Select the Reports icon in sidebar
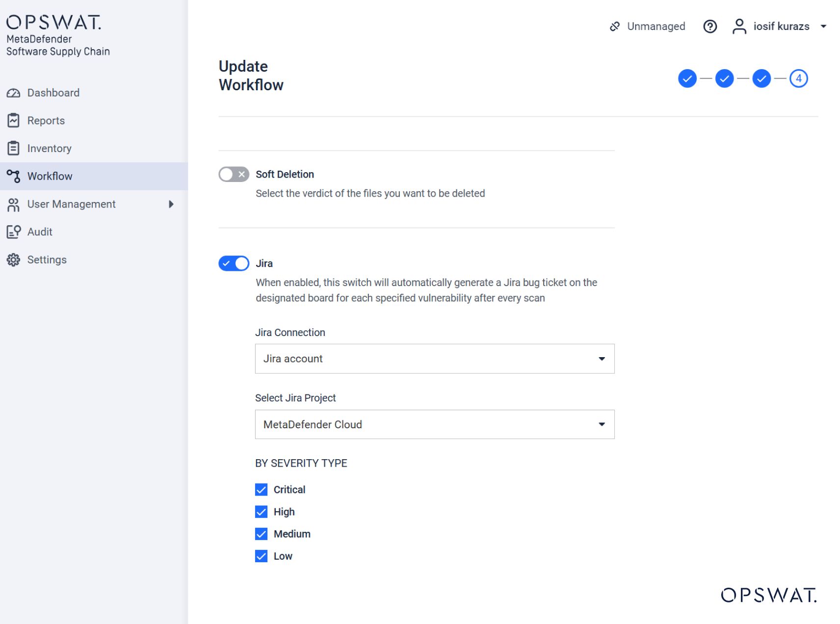Viewport: 840px width, 624px height. (13, 120)
